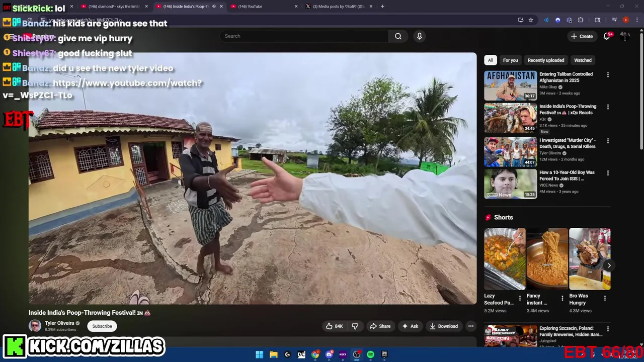Open Tyler Oliveira channel avatar
The width and height of the screenshot is (644, 362).
[35, 326]
